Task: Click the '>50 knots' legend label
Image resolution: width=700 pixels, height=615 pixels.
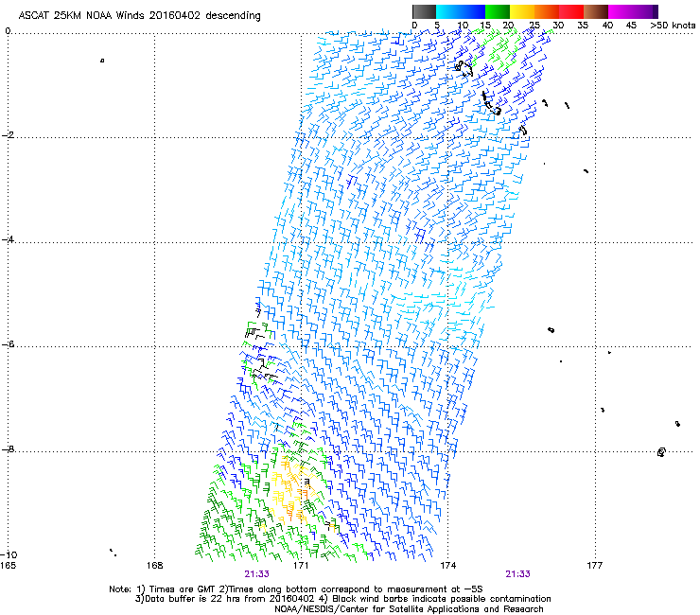Action: click(673, 26)
